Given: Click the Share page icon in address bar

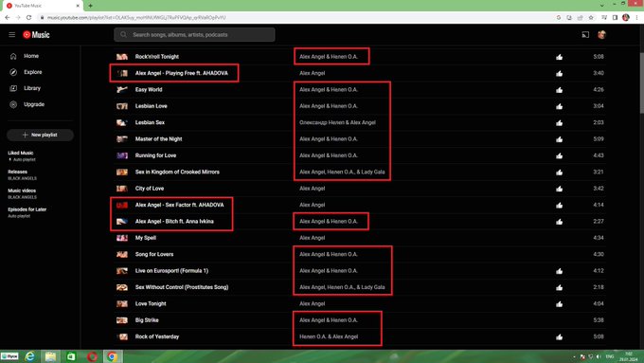Looking at the screenshot, I should point(580,17).
